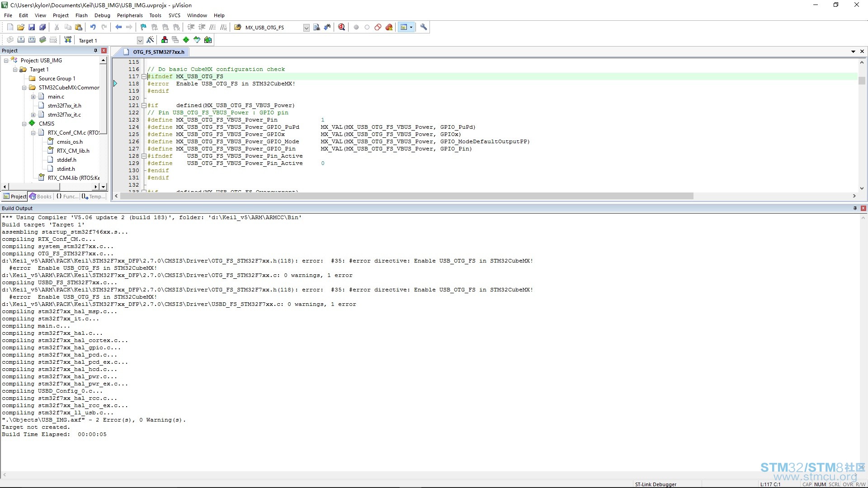Screen dimensions: 868x488
Task: Start debug session magnifier icon
Action: 342,27
